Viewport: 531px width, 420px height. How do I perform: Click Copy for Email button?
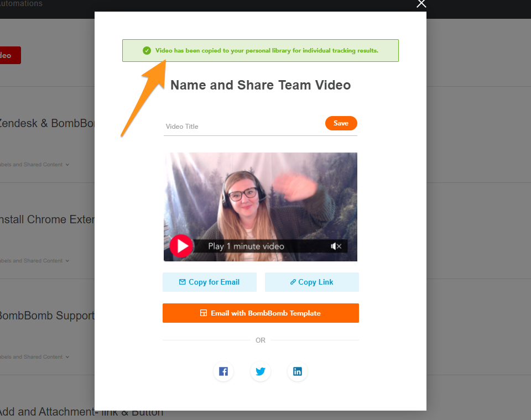[x=210, y=282]
